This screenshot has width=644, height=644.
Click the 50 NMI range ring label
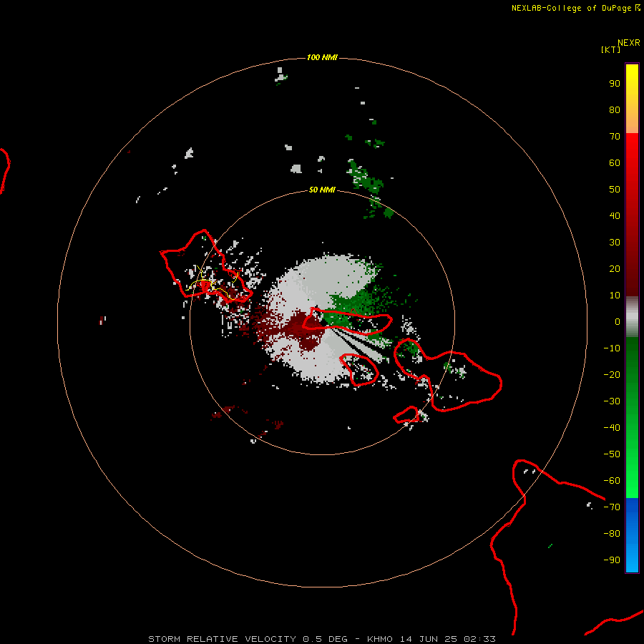click(322, 190)
